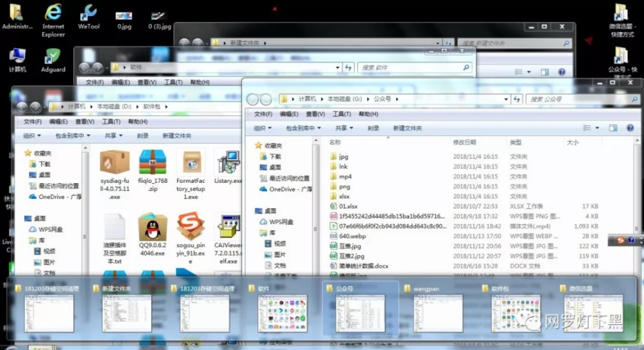Click 刻录 button in 公众号 window
The image size is (644, 350).
(x=373, y=128)
